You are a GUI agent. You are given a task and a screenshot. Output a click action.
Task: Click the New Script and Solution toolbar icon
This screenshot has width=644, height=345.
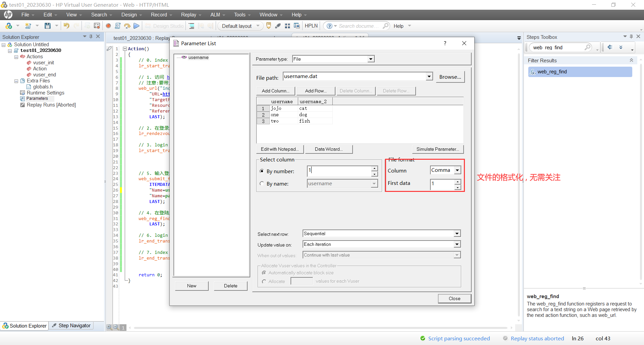[x=9, y=26]
